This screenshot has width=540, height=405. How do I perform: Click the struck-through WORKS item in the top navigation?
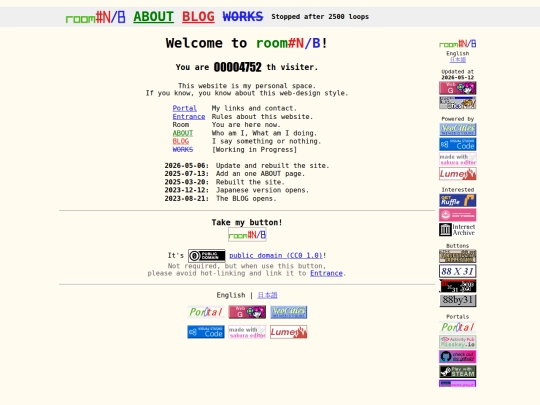click(243, 17)
